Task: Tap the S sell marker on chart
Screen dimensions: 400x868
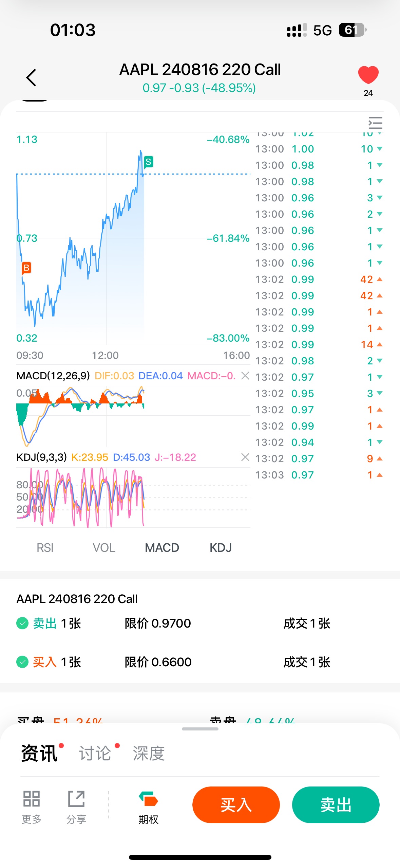Action: pos(148,162)
